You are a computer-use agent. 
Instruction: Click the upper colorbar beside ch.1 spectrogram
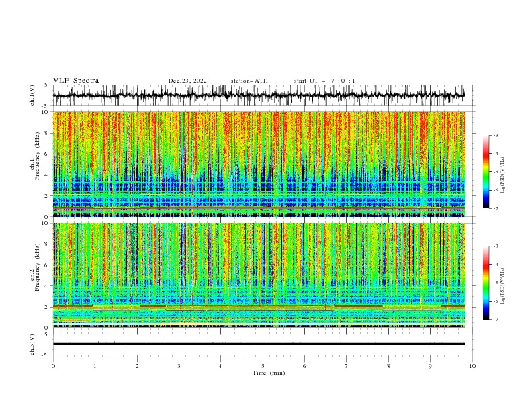pyautogui.click(x=486, y=172)
